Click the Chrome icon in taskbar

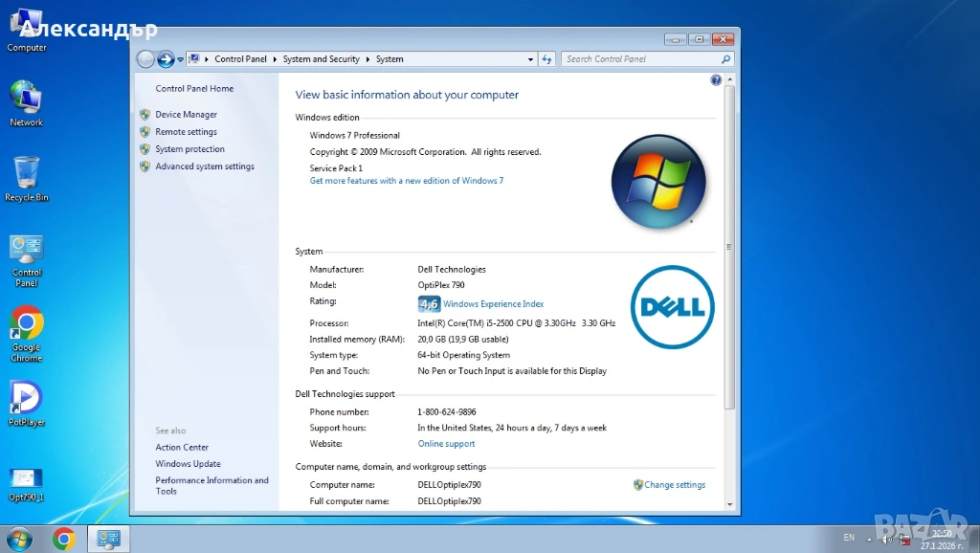point(64,539)
